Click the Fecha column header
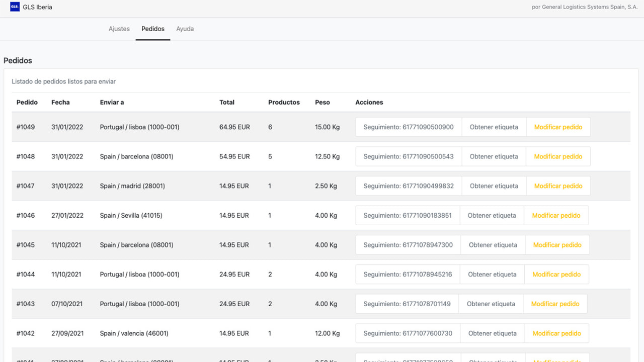This screenshot has width=644, height=362. 60,102
